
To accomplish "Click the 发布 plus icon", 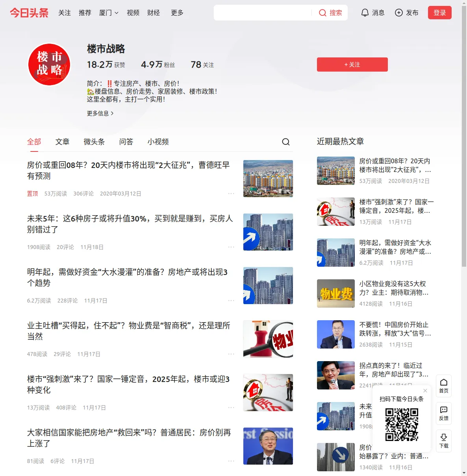I will pos(399,13).
